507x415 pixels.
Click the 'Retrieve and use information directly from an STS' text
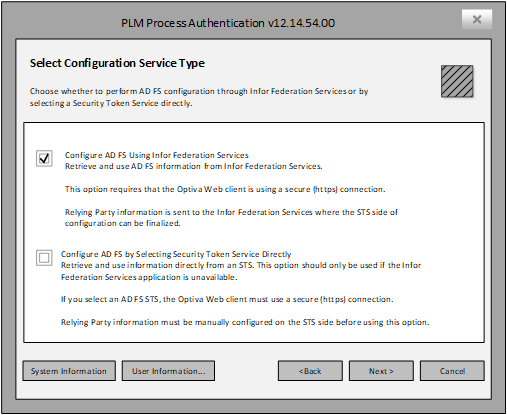241,271
